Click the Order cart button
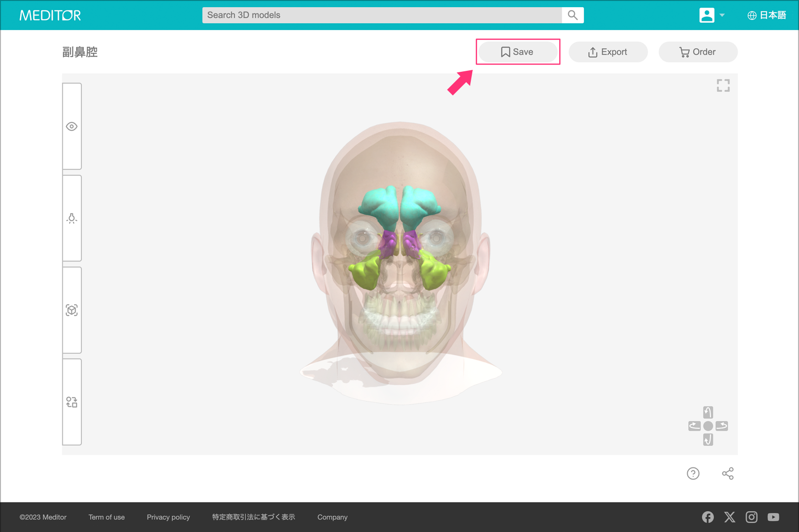The width and height of the screenshot is (799, 532). (698, 52)
